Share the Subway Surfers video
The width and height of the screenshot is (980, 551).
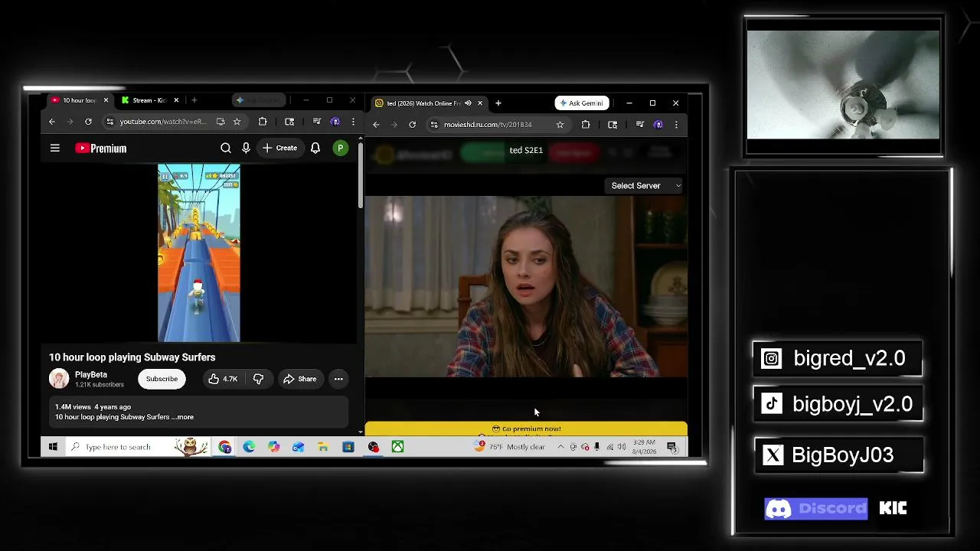click(x=299, y=379)
